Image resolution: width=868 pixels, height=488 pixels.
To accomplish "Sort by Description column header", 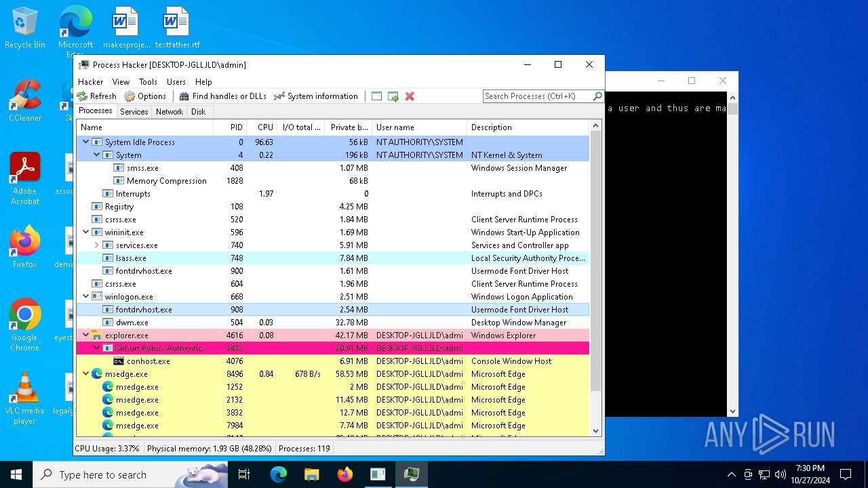I will (528, 127).
